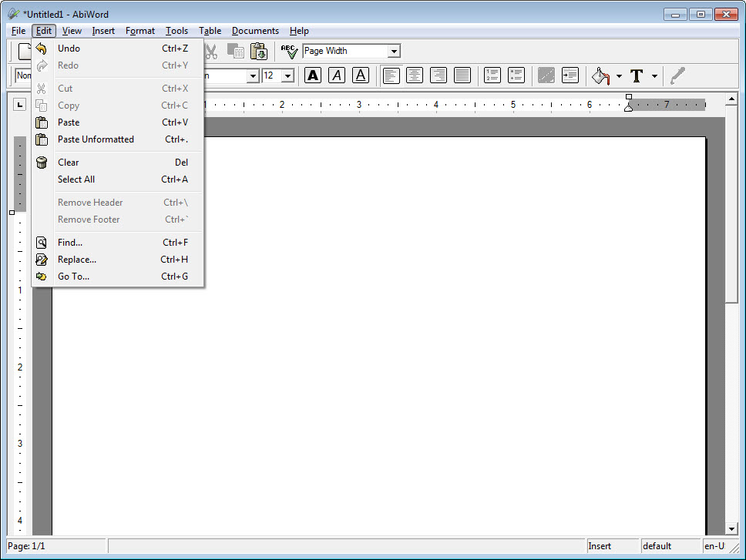This screenshot has height=560, width=746.
Task: Choose Select All from Edit menu
Action: click(118, 179)
